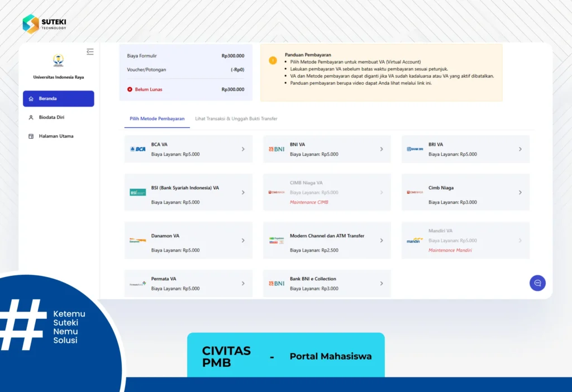572x392 pixels.
Task: Click the BNI logo in the e Collection card
Action: pos(277,283)
